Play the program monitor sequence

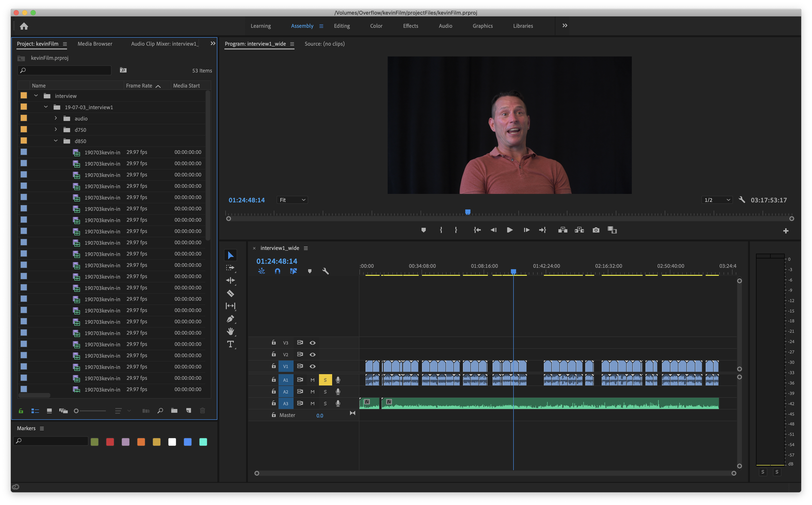(509, 230)
